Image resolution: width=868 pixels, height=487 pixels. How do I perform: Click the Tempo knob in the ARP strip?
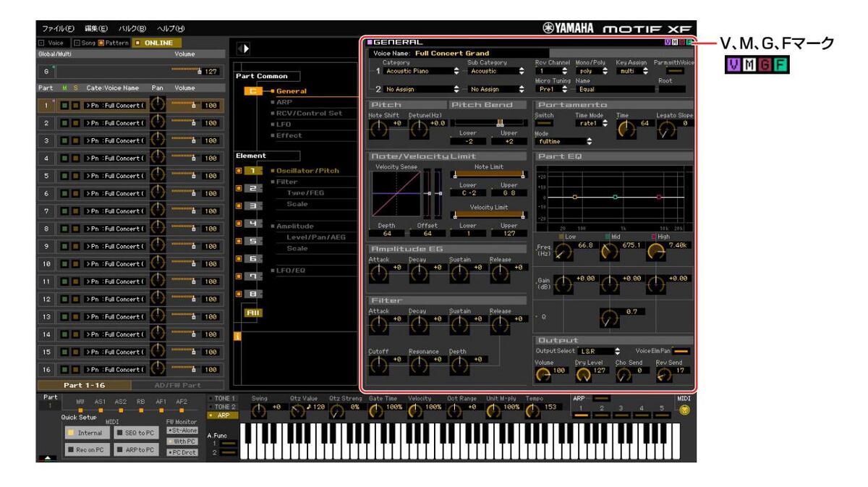pyautogui.click(x=533, y=410)
